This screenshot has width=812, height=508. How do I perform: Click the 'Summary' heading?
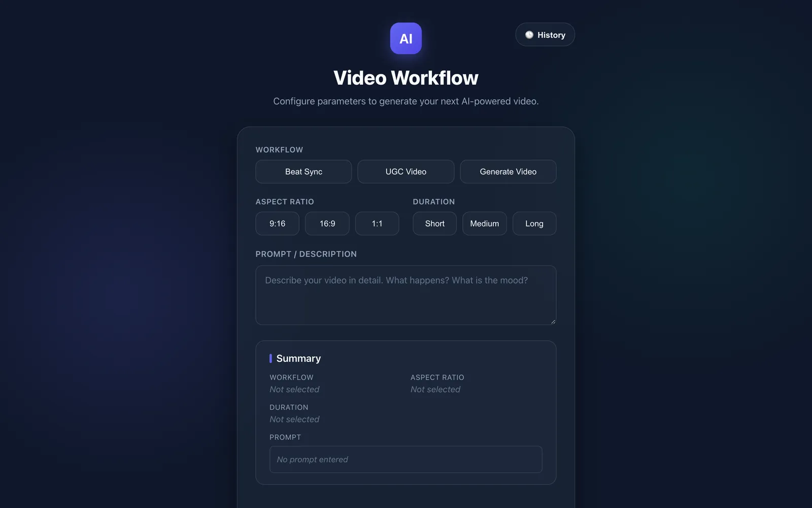pos(298,358)
